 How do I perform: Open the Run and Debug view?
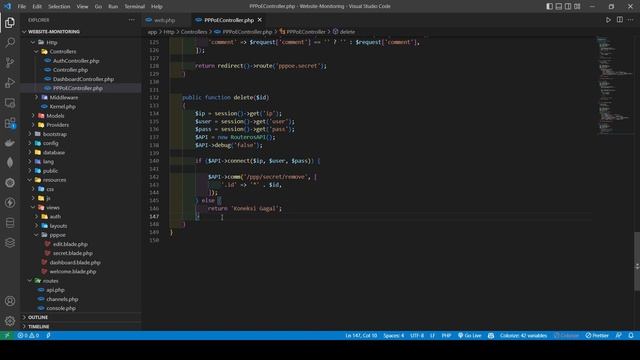pos(10,82)
